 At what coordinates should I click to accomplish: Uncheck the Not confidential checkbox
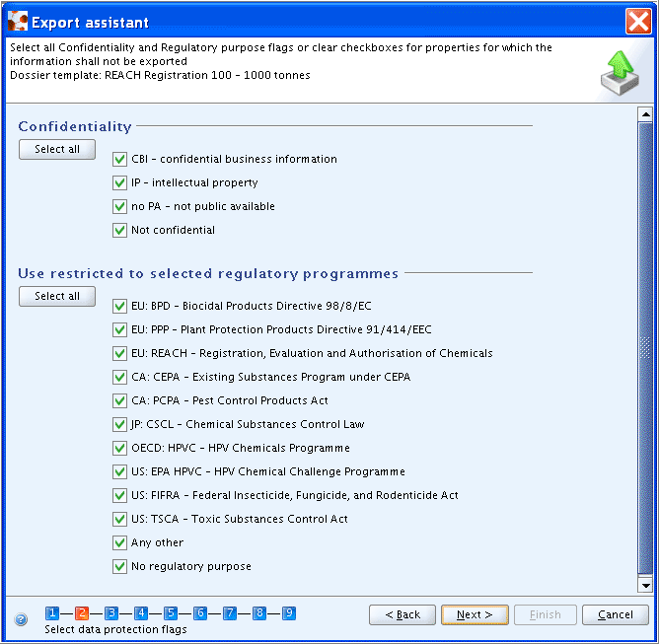pos(119,230)
